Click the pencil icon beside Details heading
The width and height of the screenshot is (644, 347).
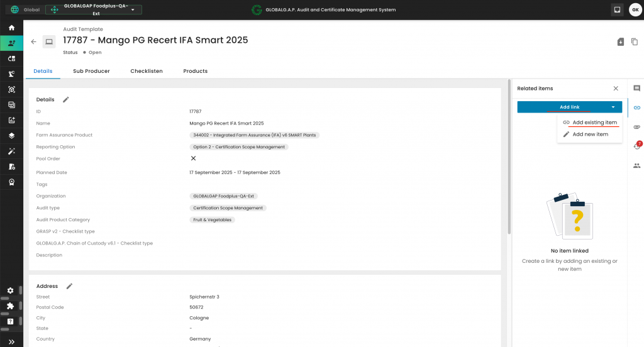pos(66,99)
